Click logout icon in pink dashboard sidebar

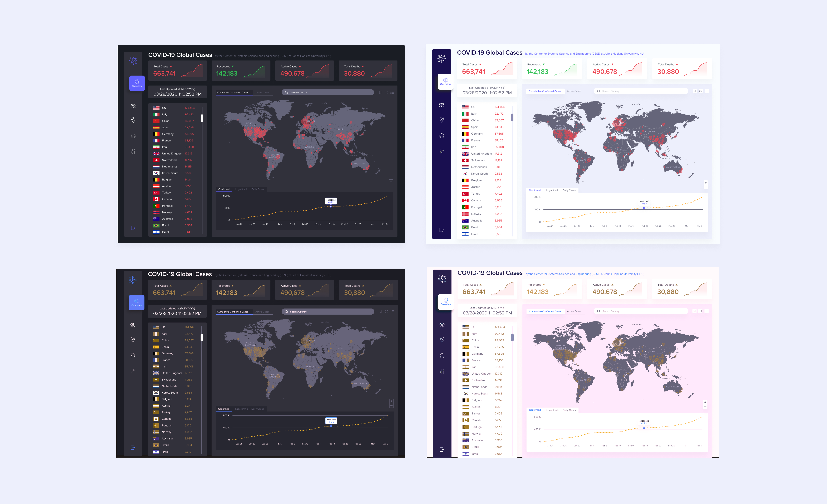[442, 449]
